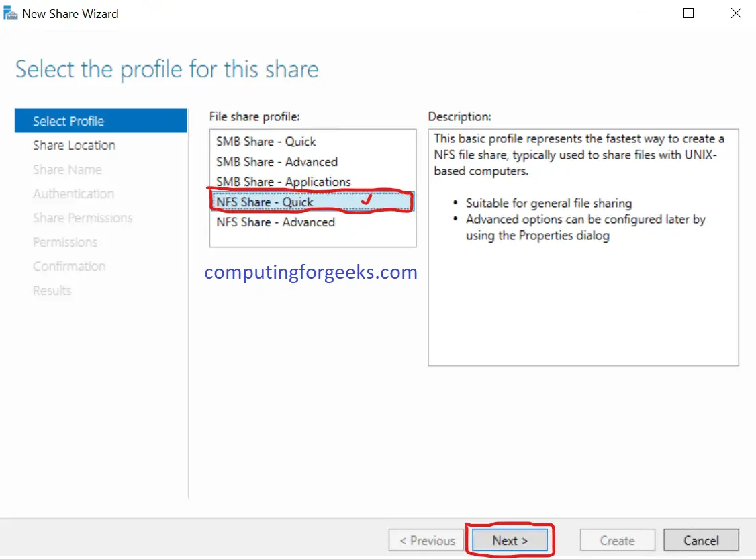
Task: Click the Next button to proceed
Action: pyautogui.click(x=508, y=540)
